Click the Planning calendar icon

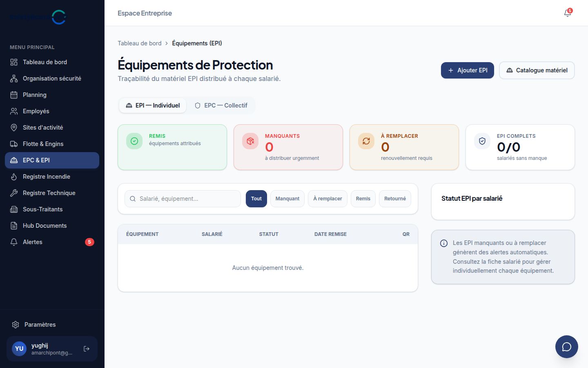pos(14,95)
